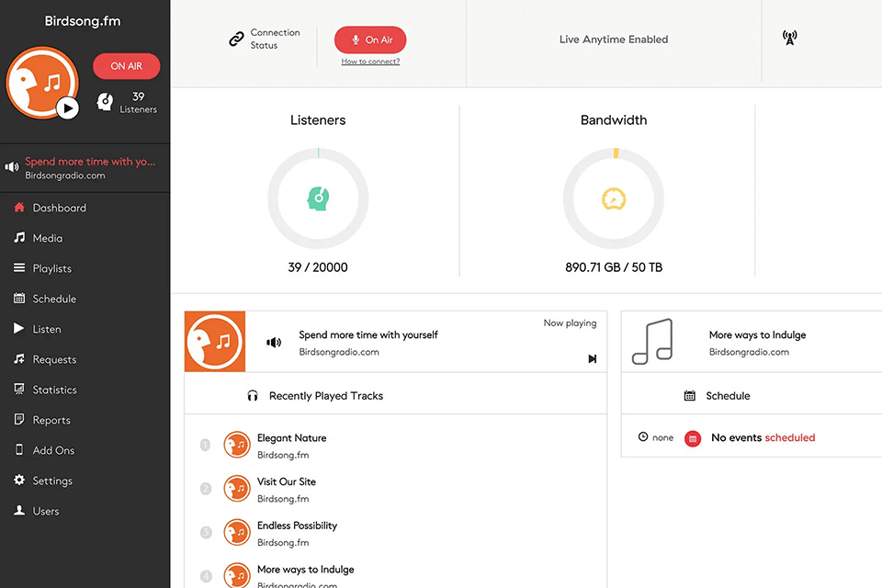The image size is (882, 588).
Task: Click the sidebar now-playing track title
Action: [x=90, y=162]
